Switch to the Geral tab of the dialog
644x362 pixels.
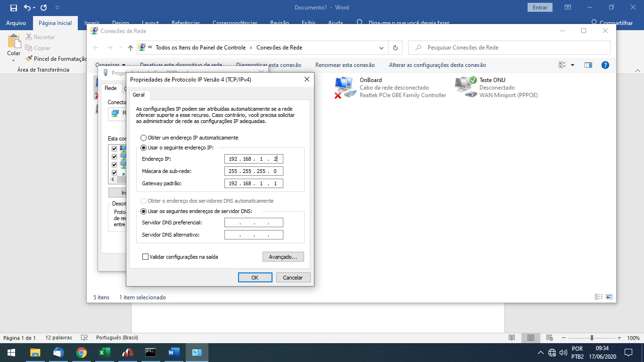pyautogui.click(x=139, y=94)
